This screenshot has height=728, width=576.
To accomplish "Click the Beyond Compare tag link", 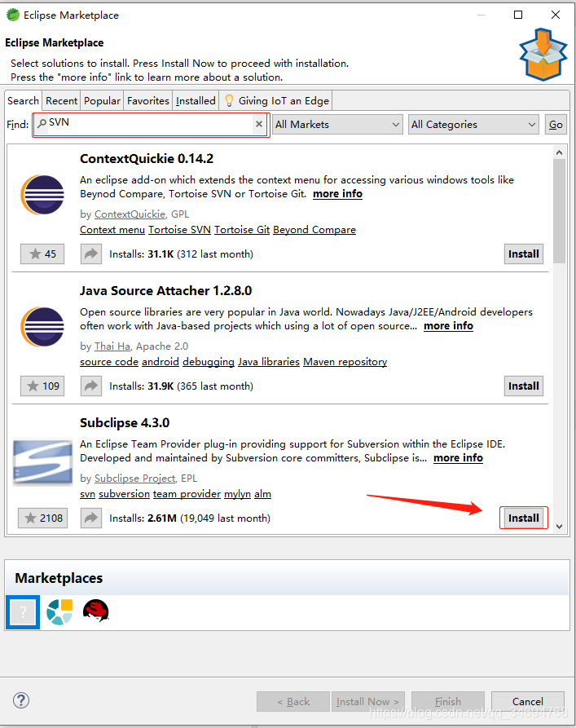I will tap(314, 230).
